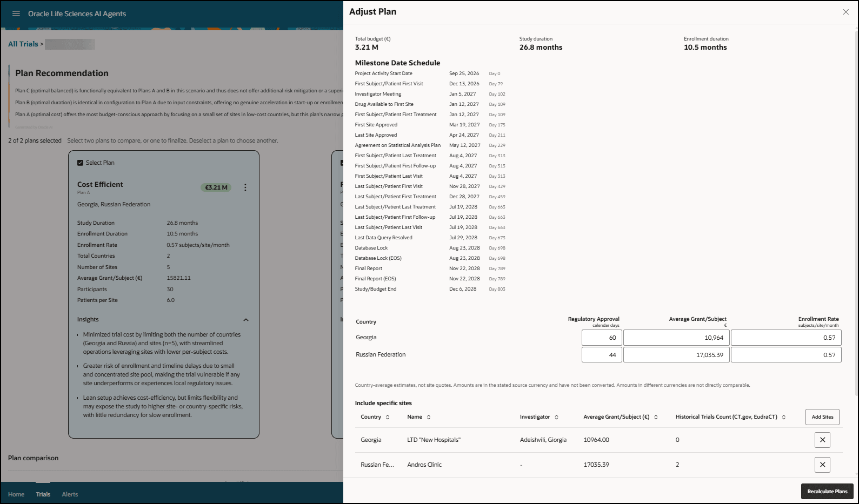Click the "Agreement on Statistical Analysis Plan" milestone
Viewport: 859px width, 504px height.
(x=397, y=145)
